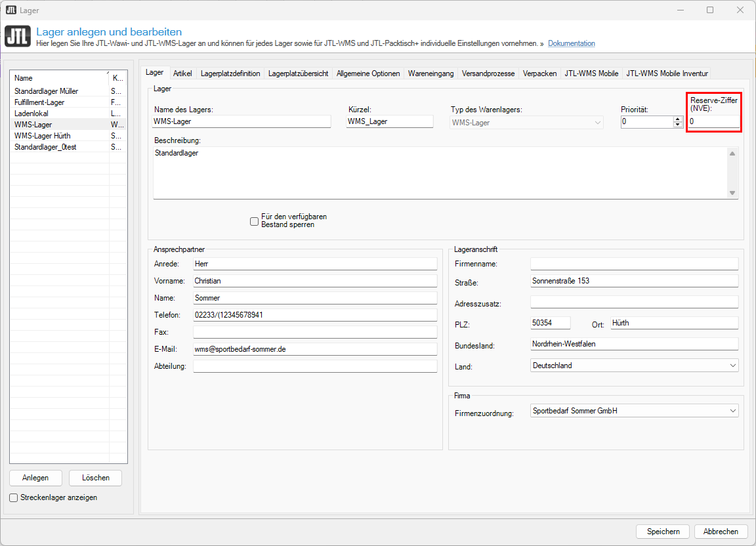The width and height of the screenshot is (756, 546).
Task: Click the Anlegen button
Action: coord(36,478)
